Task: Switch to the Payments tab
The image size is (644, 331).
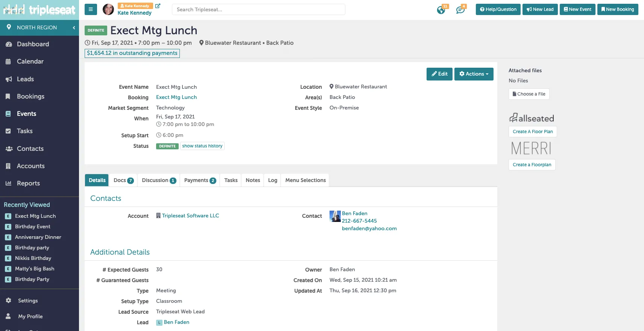Action: (x=200, y=180)
